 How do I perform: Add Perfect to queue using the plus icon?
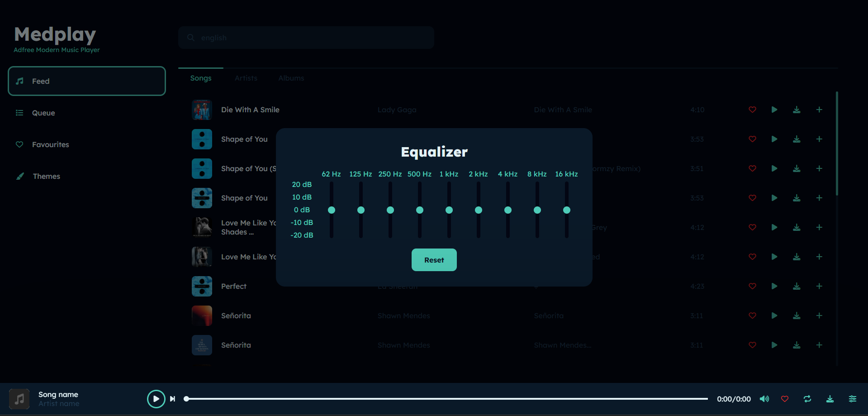(x=819, y=286)
